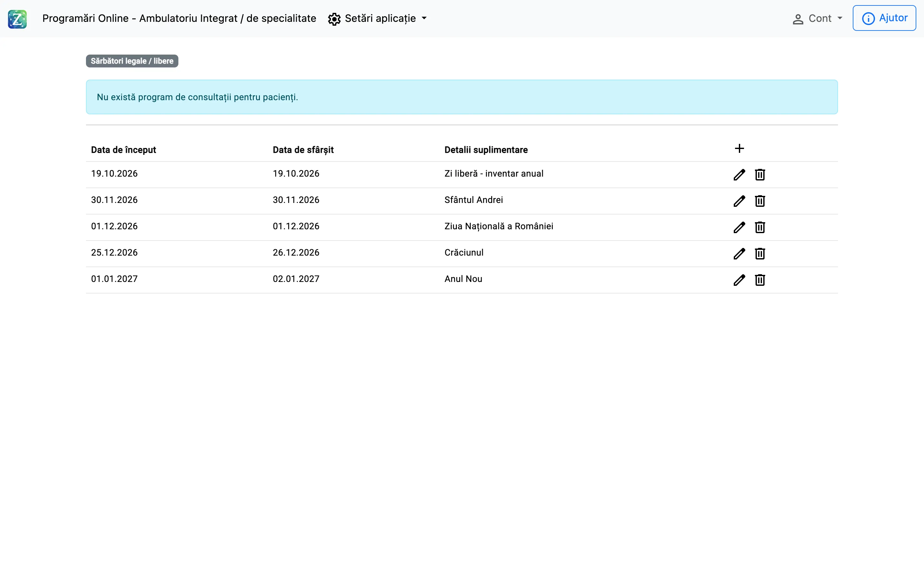924x578 pixels.
Task: Delete the Crăciunul holiday row
Action: (x=760, y=254)
